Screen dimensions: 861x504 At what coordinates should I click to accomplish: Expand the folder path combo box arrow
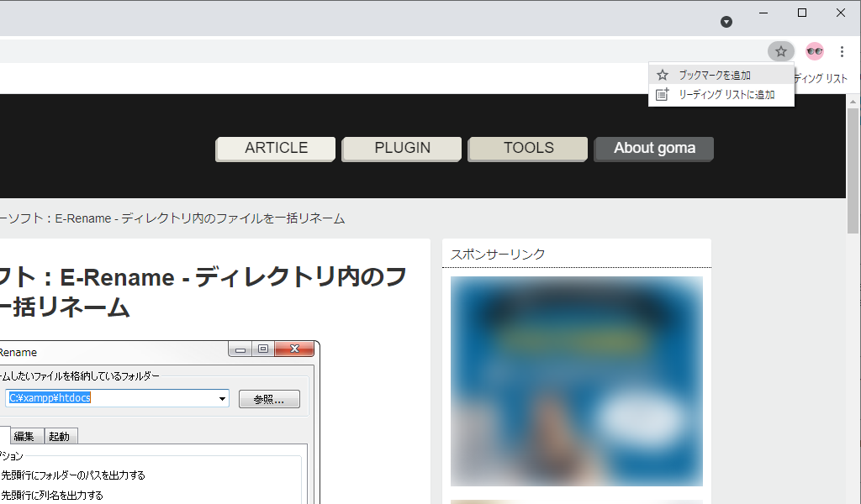coord(222,399)
